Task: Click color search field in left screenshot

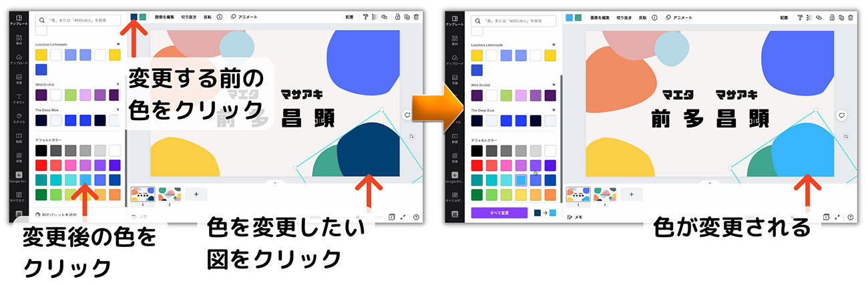Action: [x=77, y=21]
